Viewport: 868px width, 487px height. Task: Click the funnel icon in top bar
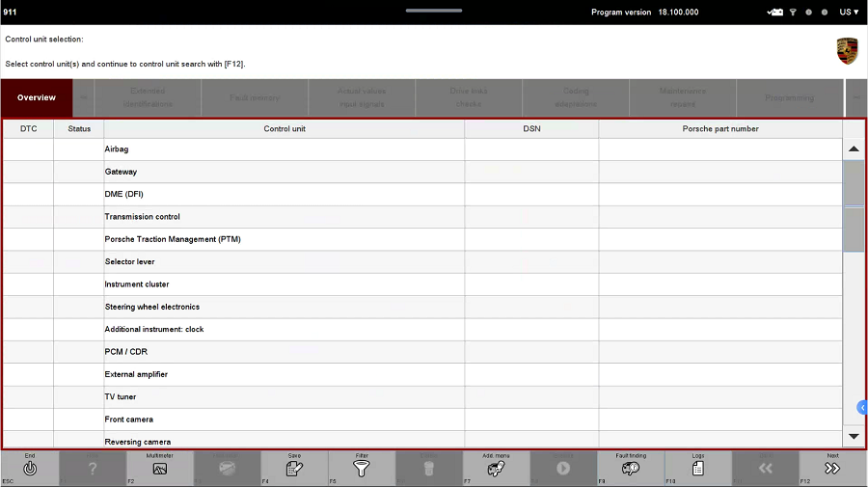pos(793,13)
